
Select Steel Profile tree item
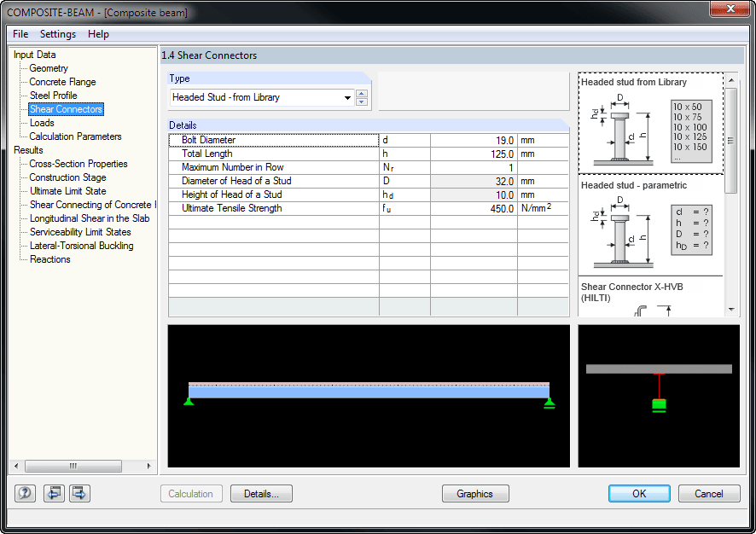coord(54,96)
